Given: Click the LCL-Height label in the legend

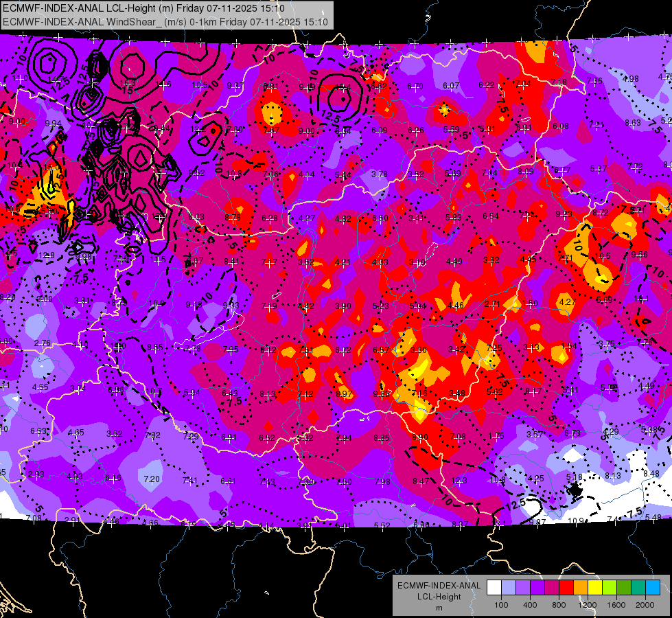Looking at the screenshot, I should pos(439,597).
